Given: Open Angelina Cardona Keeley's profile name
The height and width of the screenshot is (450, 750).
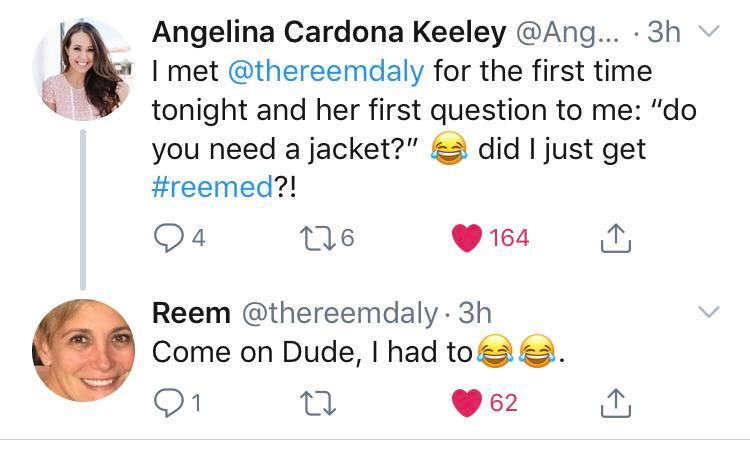Looking at the screenshot, I should 328,32.
